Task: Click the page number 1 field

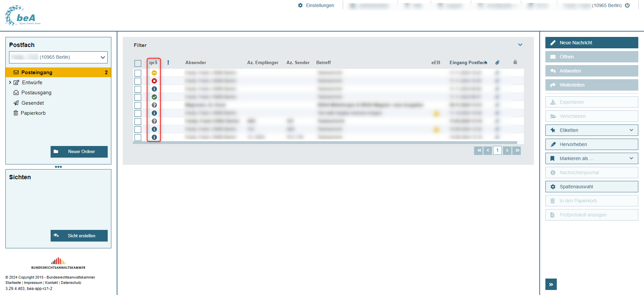Action: [497, 150]
